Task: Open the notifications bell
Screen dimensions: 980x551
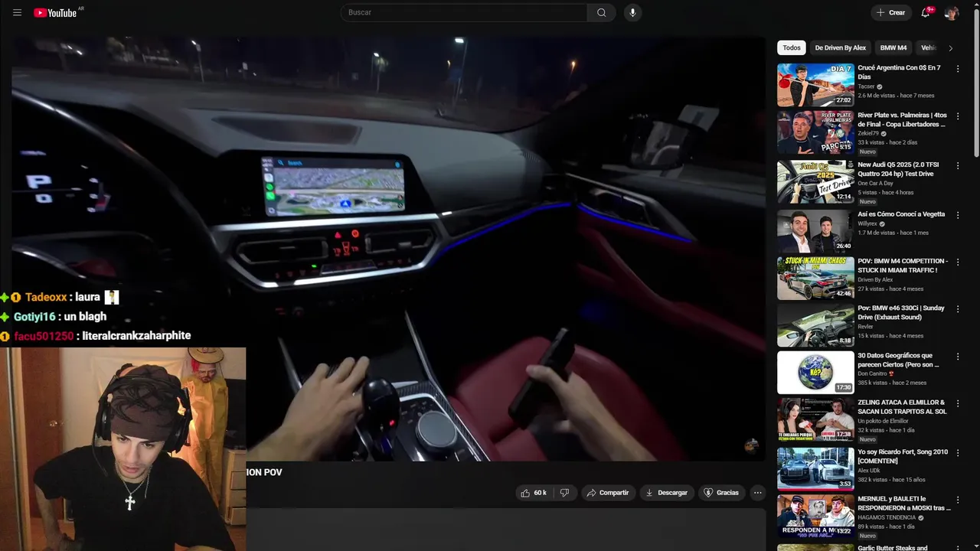Action: [925, 12]
